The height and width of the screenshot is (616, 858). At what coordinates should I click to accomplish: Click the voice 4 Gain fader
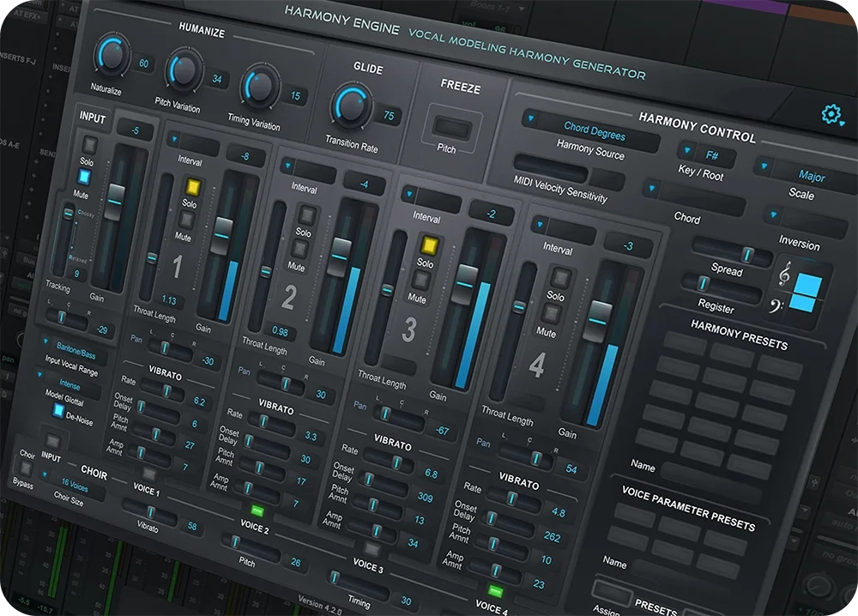(597, 322)
